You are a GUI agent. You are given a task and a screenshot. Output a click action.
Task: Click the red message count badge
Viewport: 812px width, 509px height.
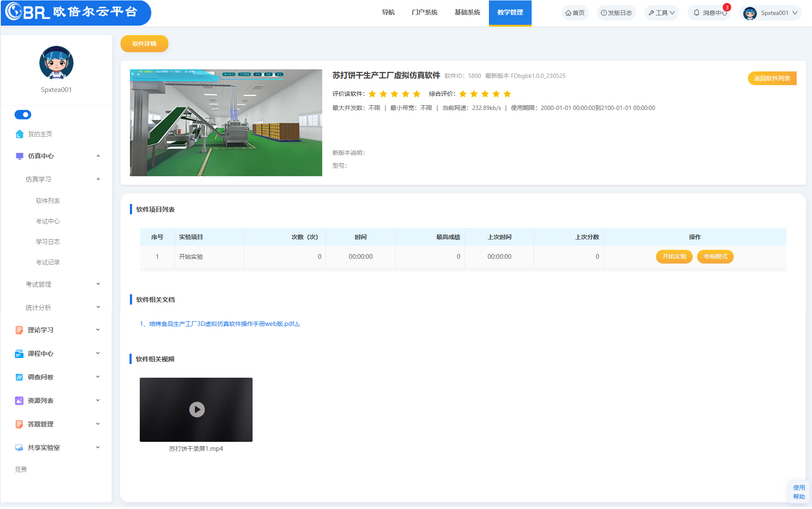click(727, 7)
